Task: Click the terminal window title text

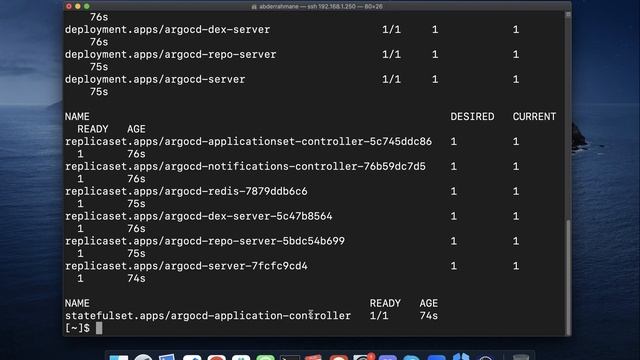Action: (321, 7)
